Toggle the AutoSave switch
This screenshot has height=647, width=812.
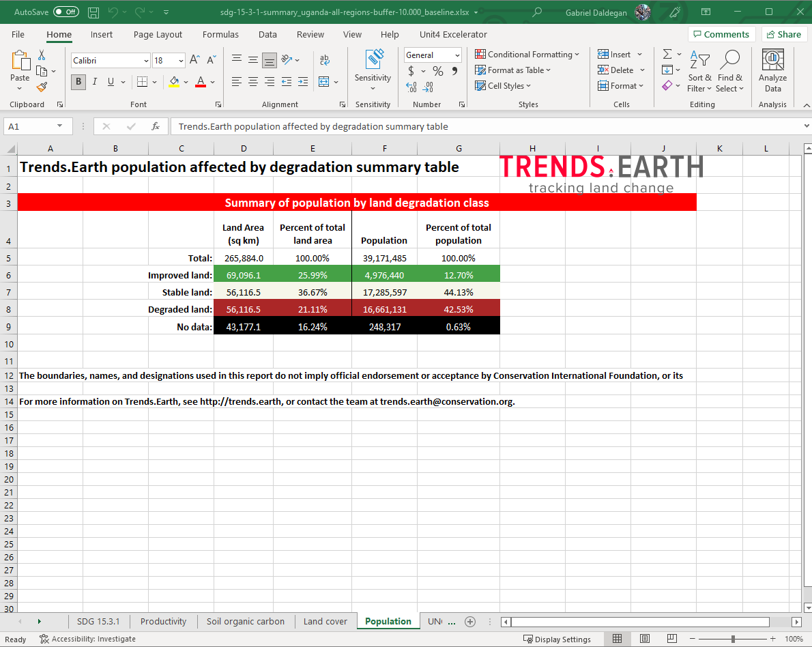66,12
